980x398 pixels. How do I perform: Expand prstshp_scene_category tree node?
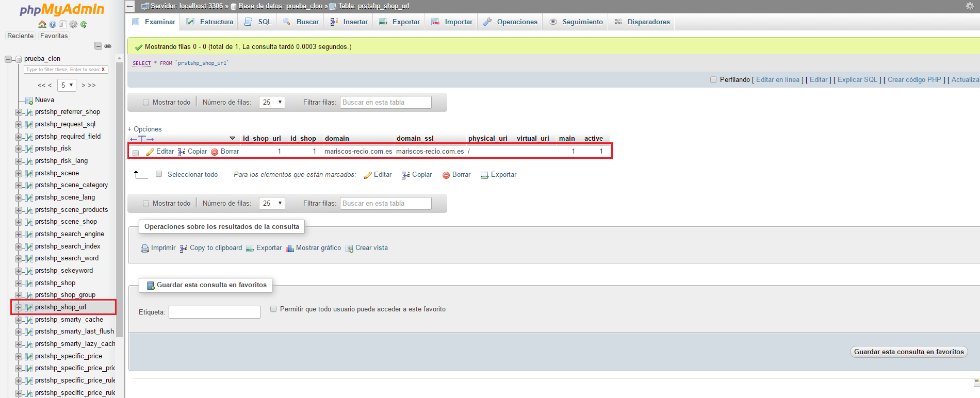pyautogui.click(x=19, y=185)
